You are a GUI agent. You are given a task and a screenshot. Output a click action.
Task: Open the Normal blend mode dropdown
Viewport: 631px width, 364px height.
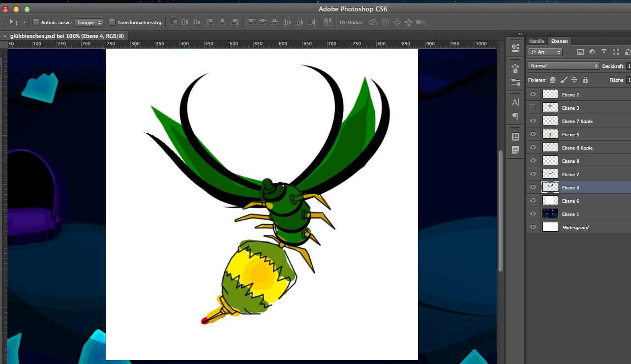[x=564, y=66]
